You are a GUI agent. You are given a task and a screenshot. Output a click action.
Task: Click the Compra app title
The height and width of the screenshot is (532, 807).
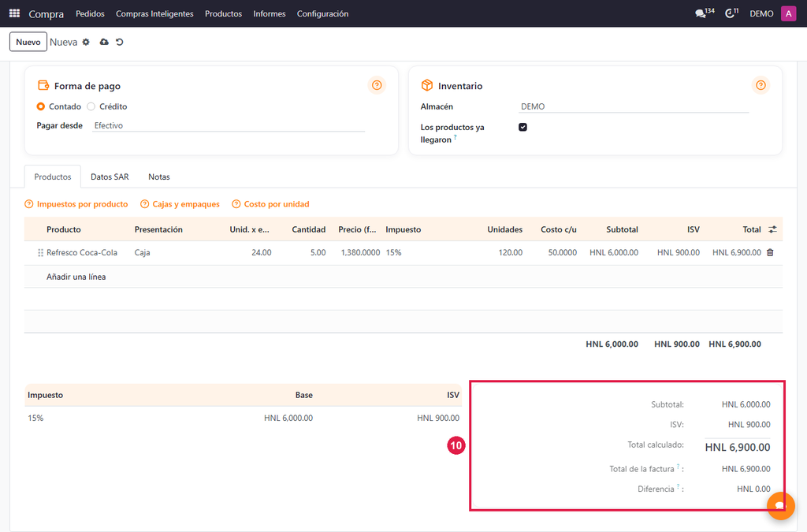(x=46, y=14)
